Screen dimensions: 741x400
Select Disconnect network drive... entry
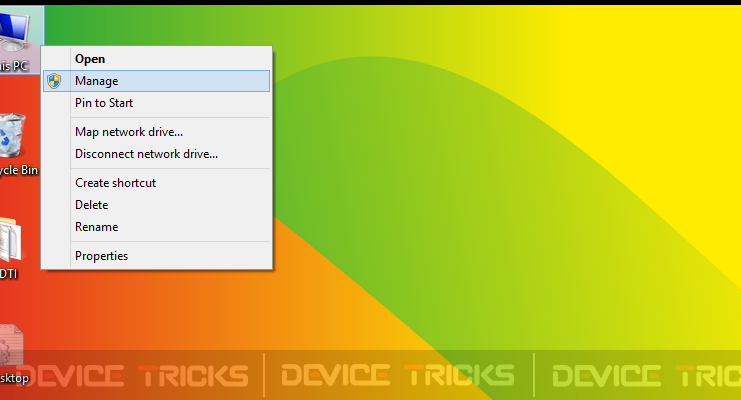click(x=156, y=154)
